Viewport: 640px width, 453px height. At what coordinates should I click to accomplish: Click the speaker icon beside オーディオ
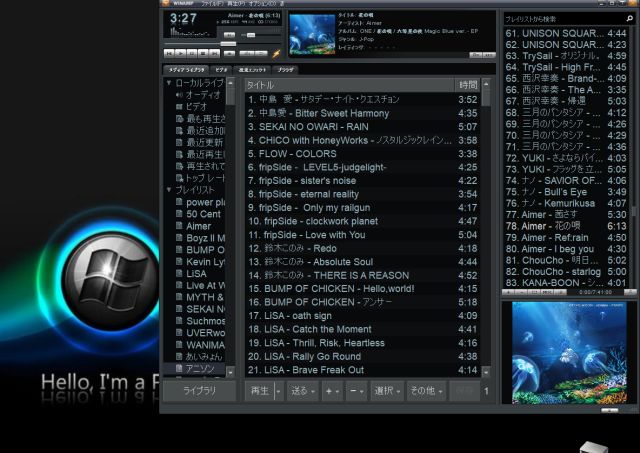[179, 95]
